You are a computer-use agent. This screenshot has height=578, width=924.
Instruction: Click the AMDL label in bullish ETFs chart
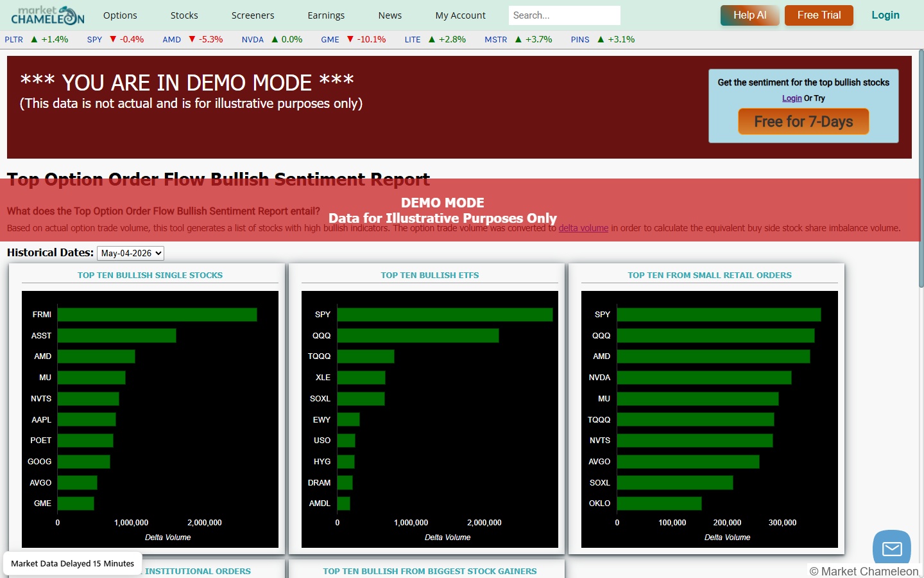tap(320, 504)
